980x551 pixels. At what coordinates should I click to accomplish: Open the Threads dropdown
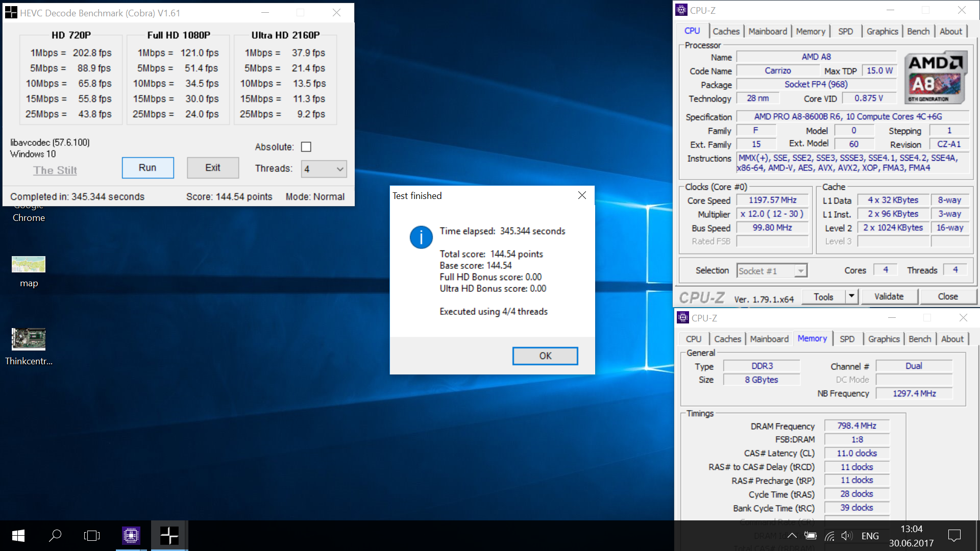tap(324, 169)
